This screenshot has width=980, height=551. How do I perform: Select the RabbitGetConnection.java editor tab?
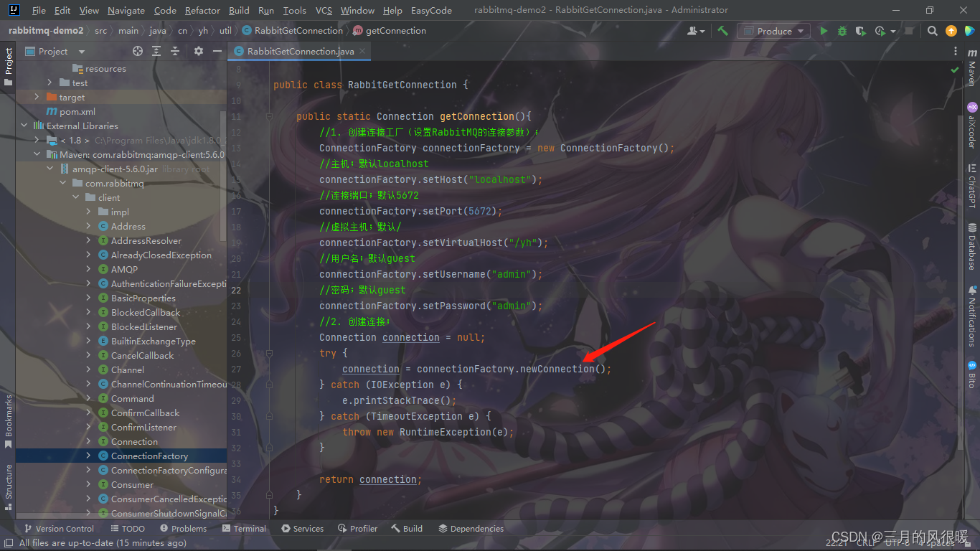(301, 51)
